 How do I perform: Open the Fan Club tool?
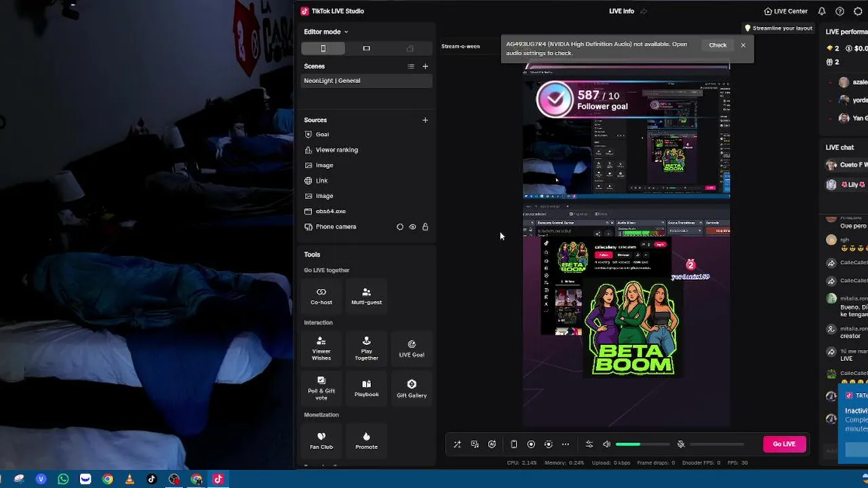pos(321,440)
